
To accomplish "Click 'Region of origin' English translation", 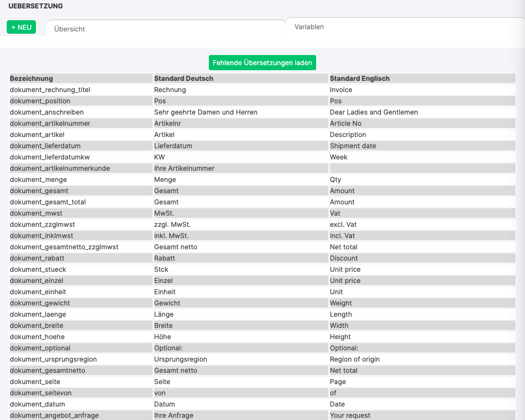I will pyautogui.click(x=354, y=359).
